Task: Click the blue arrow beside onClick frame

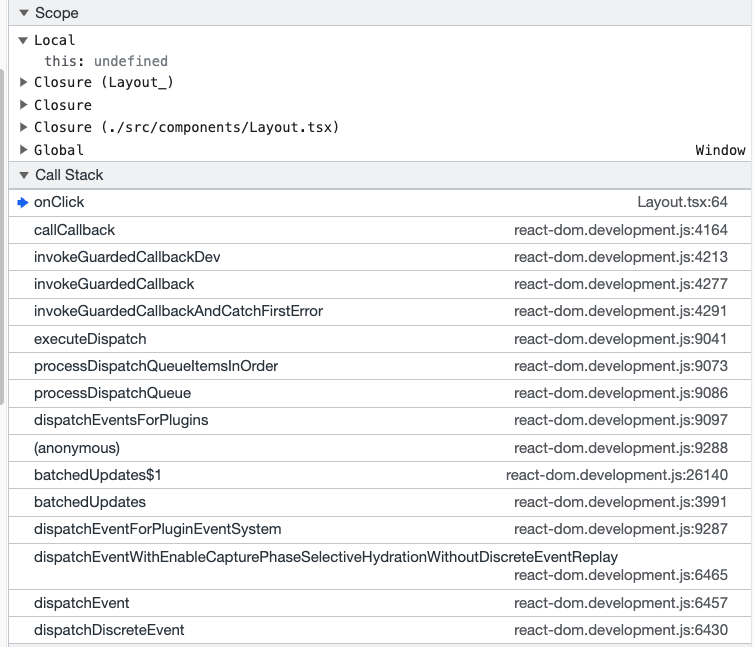Action: click(22, 203)
